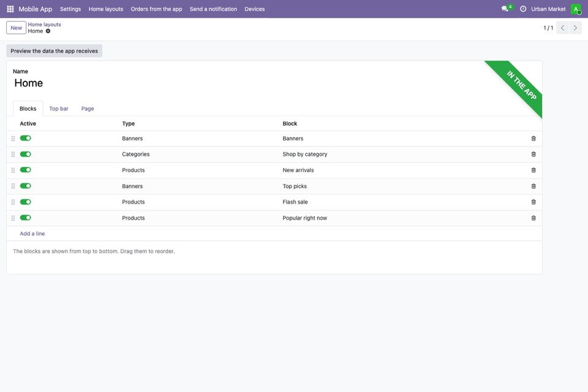
Task: Select Categories type cell
Action: (x=136, y=154)
